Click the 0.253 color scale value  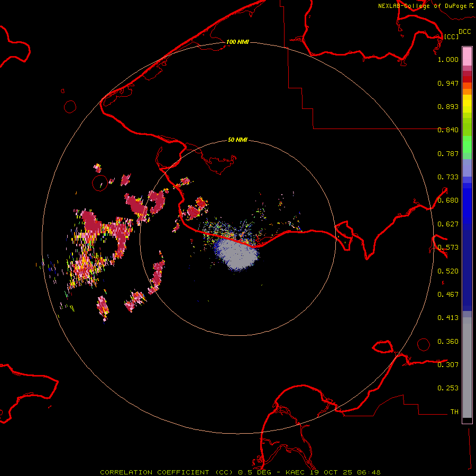pyautogui.click(x=448, y=388)
